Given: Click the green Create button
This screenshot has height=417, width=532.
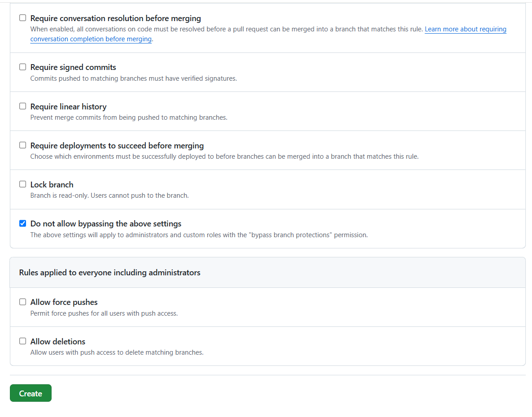Looking at the screenshot, I should pos(31,393).
